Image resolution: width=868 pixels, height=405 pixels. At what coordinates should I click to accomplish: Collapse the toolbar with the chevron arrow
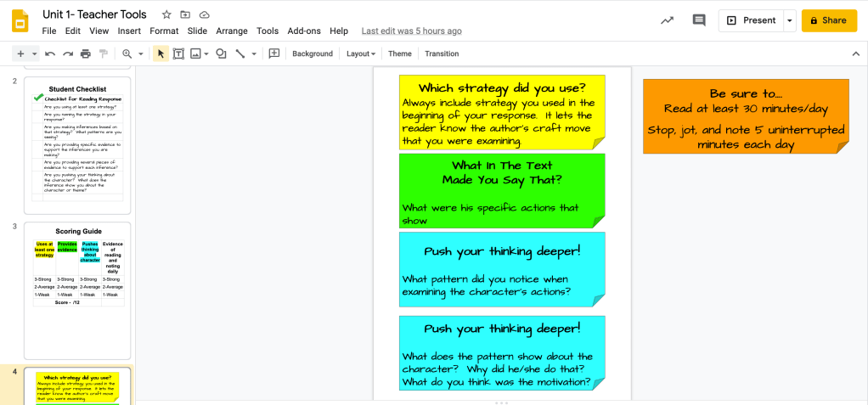click(855, 53)
